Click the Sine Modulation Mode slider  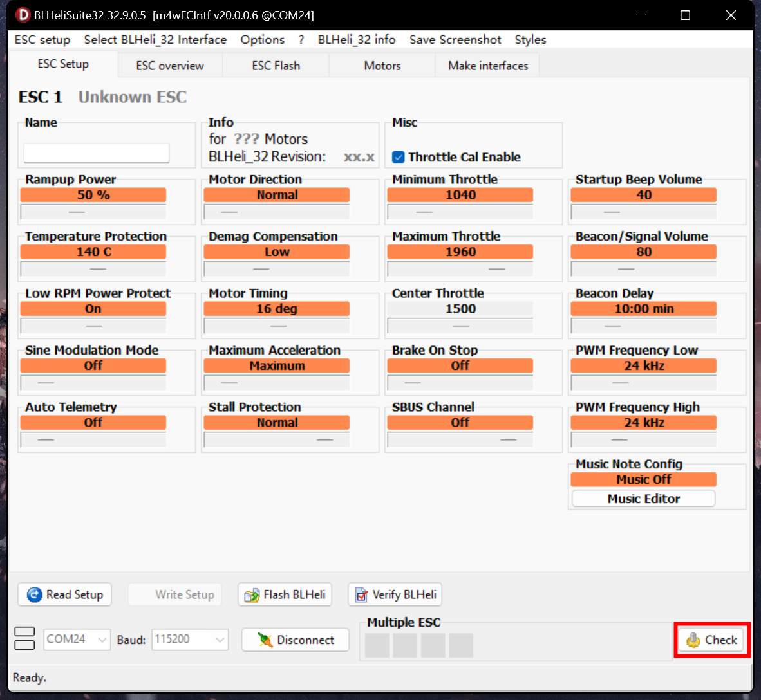[x=93, y=383]
